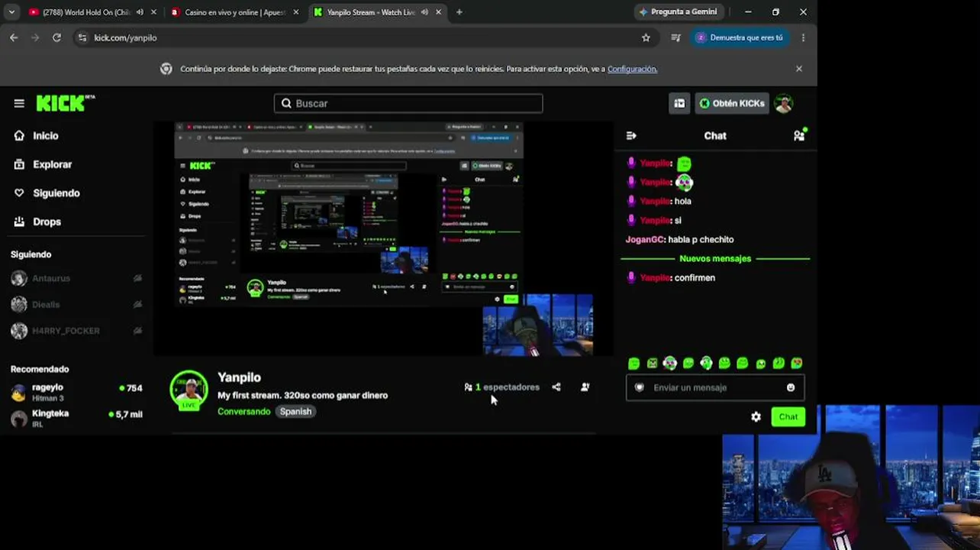980x550 pixels.
Task: Open a new browser tab
Action: click(x=459, y=12)
